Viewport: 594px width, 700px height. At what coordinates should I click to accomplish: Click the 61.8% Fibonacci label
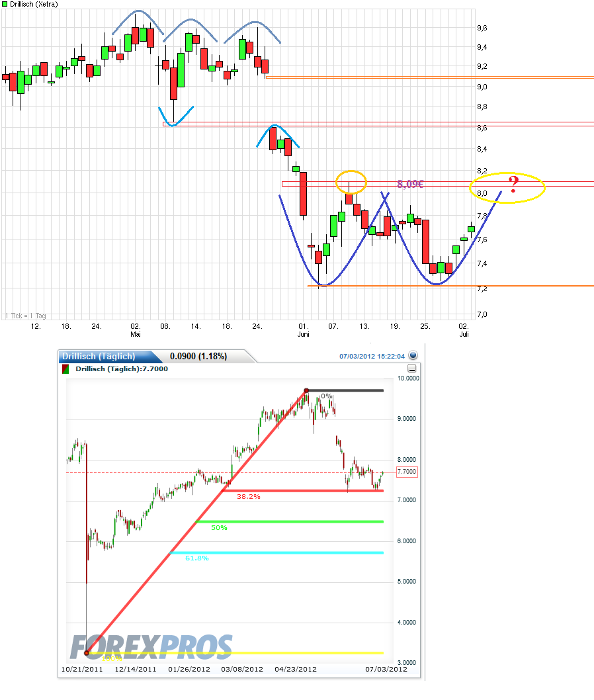197,558
